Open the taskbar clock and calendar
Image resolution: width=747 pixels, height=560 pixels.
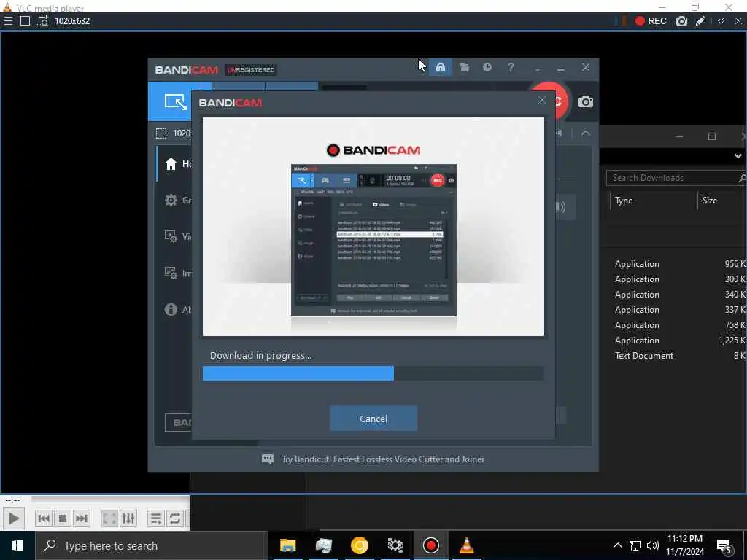pos(684,545)
